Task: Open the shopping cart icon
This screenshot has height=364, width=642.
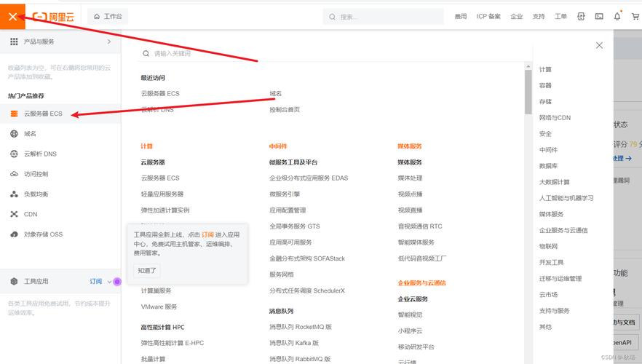Action: click(635, 16)
